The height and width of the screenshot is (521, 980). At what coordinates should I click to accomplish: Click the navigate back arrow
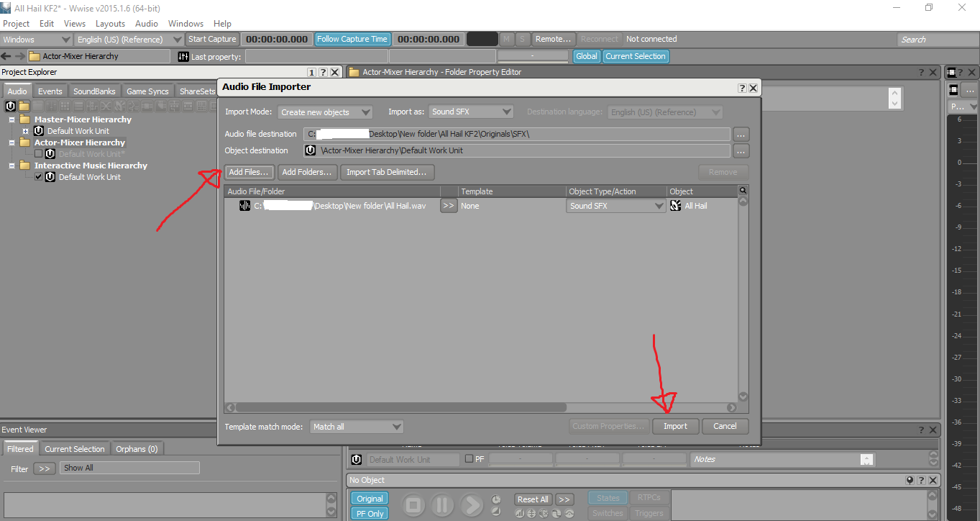6,56
